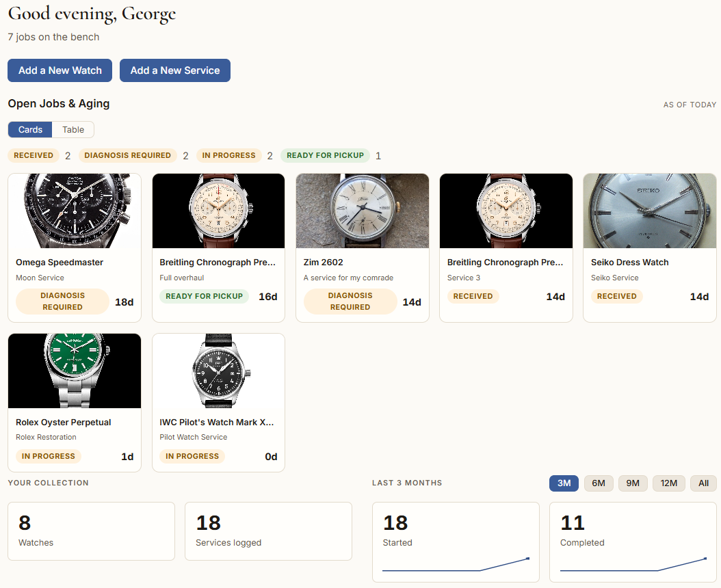This screenshot has width=721, height=588.
Task: Open the Service 3 Breitling watch photo
Action: click(x=506, y=211)
